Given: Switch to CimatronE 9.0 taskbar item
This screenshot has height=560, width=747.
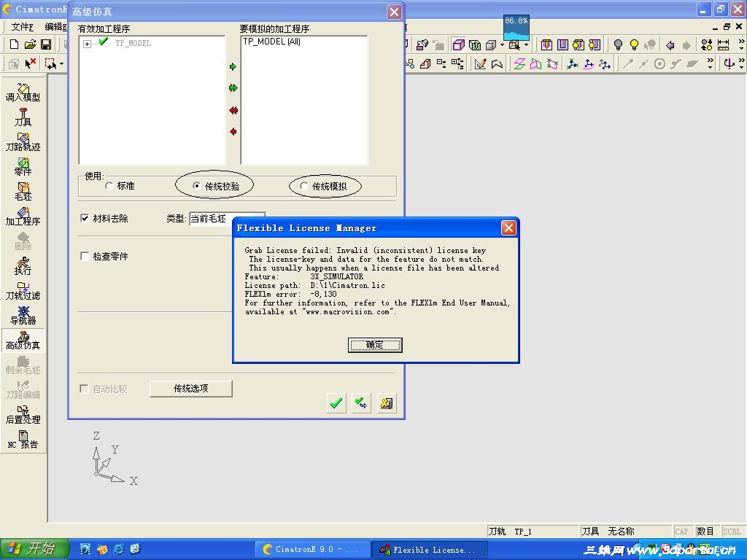Looking at the screenshot, I should point(312,550).
